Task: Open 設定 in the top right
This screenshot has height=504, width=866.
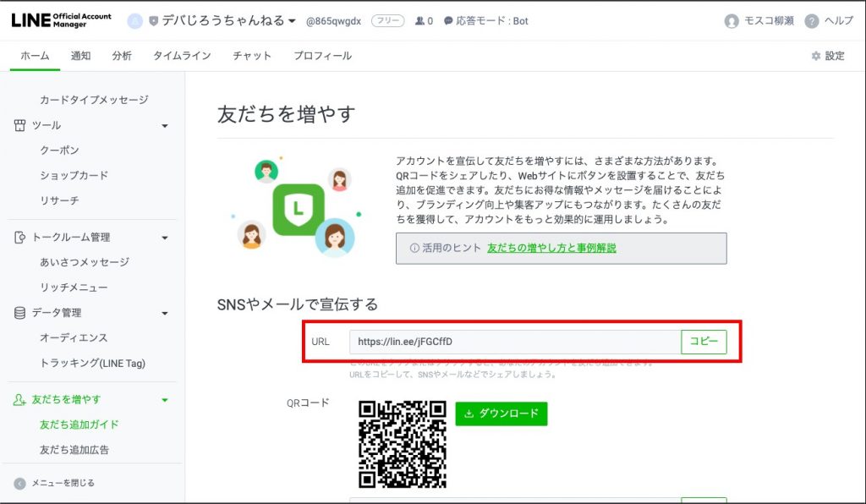Action: coord(835,56)
